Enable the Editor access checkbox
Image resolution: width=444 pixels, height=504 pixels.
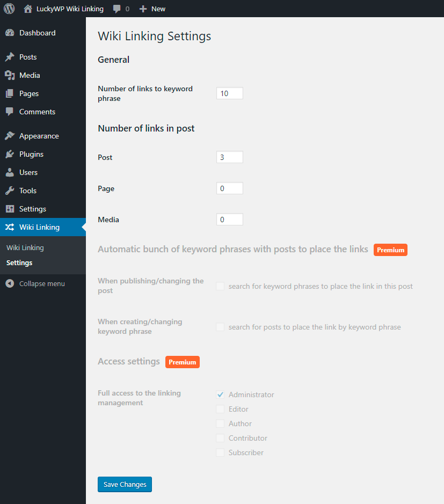(x=220, y=409)
